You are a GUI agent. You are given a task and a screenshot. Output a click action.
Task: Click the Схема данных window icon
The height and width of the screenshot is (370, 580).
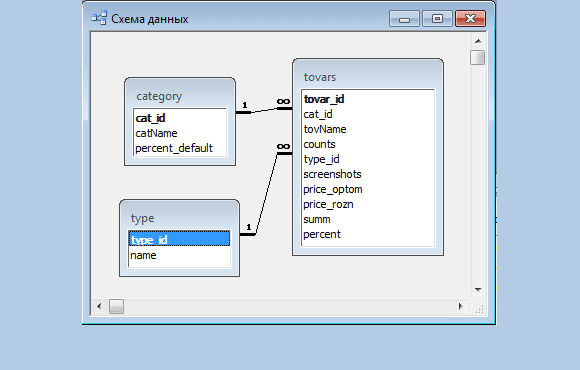(99, 18)
